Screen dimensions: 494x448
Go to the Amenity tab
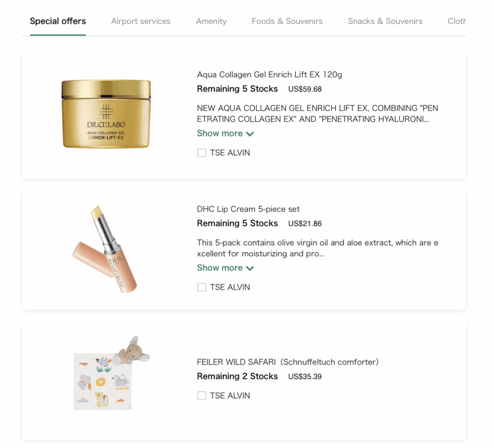tap(211, 21)
